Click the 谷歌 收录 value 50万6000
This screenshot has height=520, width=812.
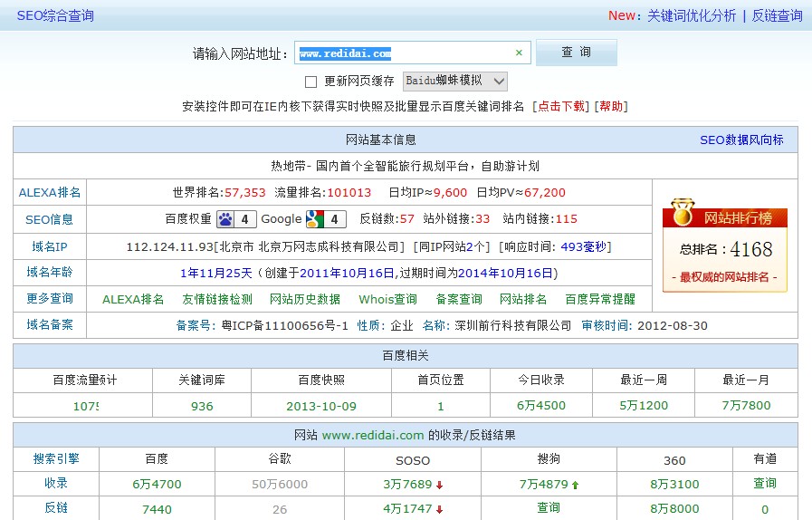coord(280,485)
